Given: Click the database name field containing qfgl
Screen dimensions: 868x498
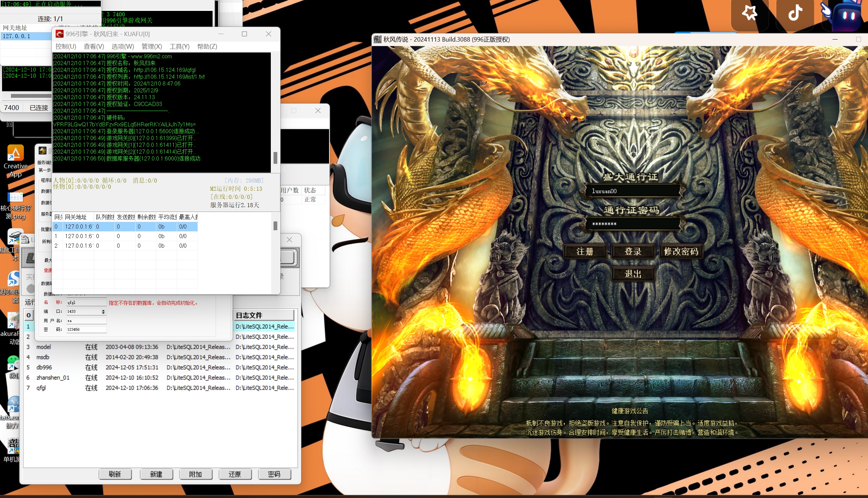Looking at the screenshot, I should 87,303.
